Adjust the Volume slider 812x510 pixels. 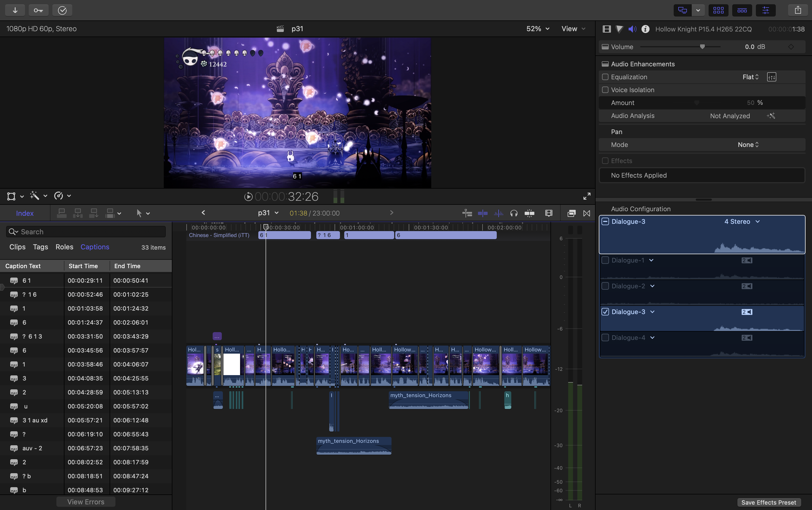[x=702, y=46]
